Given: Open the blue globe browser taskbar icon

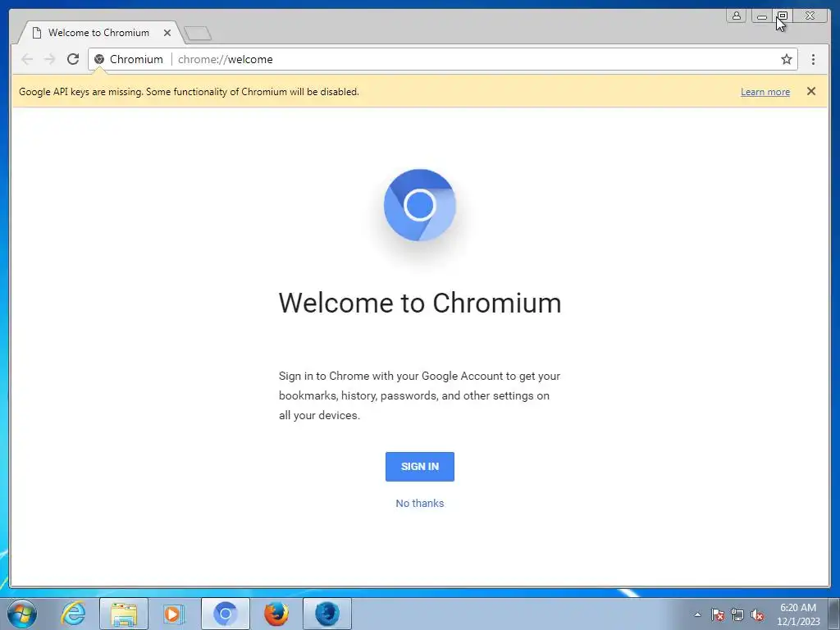Looking at the screenshot, I should pos(326,614).
